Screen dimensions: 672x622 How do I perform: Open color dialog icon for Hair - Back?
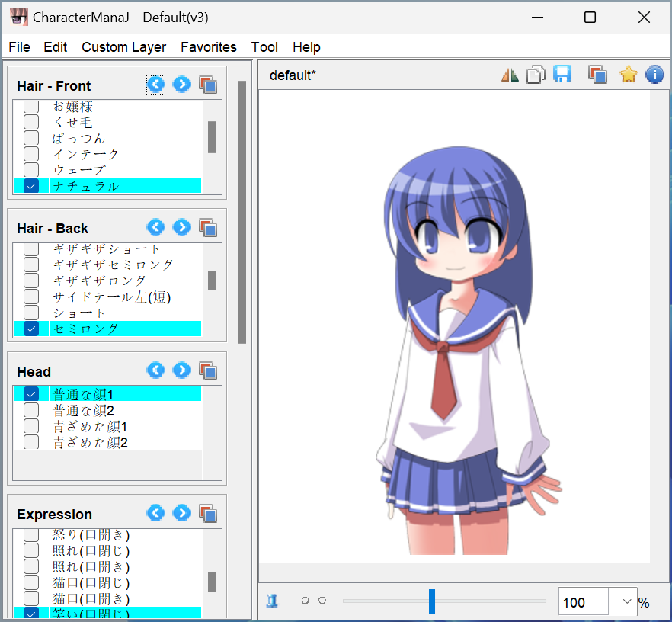coord(208,227)
